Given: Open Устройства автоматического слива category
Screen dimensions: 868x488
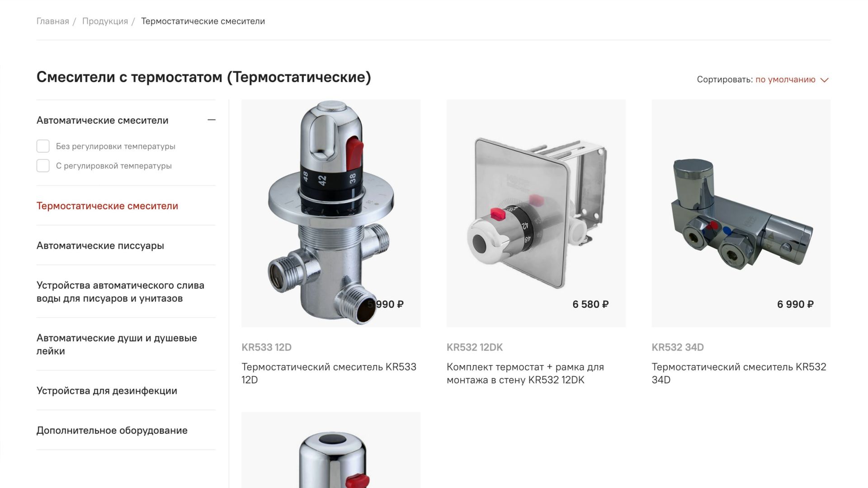Looking at the screenshot, I should click(x=120, y=292).
